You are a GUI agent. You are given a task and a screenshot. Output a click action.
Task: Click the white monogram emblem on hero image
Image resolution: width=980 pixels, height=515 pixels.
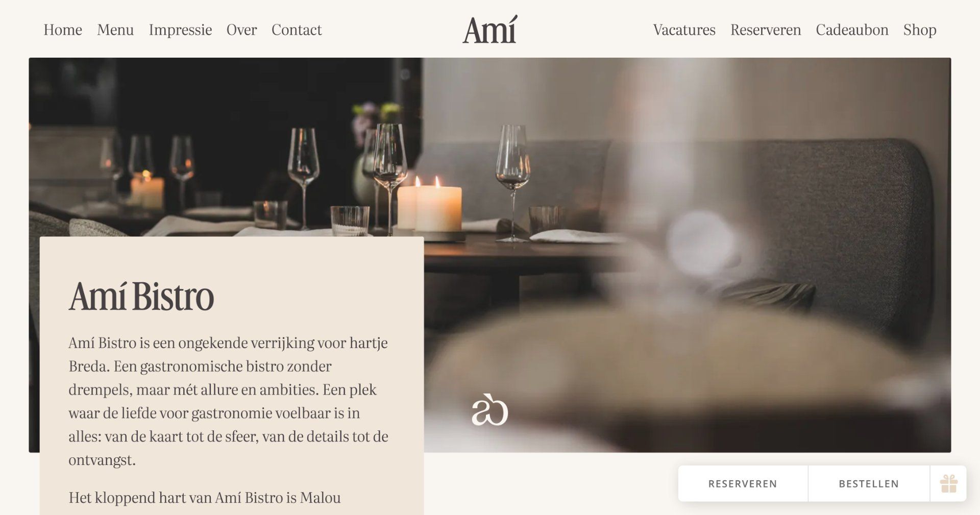489,410
